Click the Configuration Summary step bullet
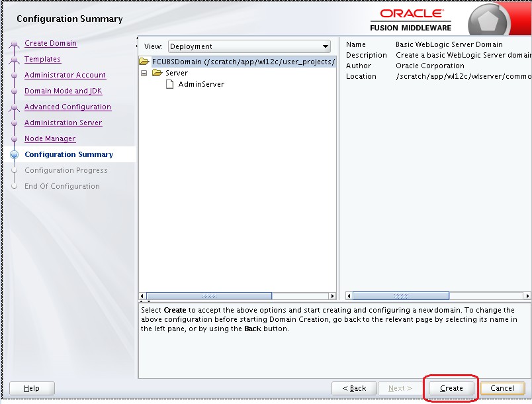Screen dimensions: 532x404 (x=15, y=154)
